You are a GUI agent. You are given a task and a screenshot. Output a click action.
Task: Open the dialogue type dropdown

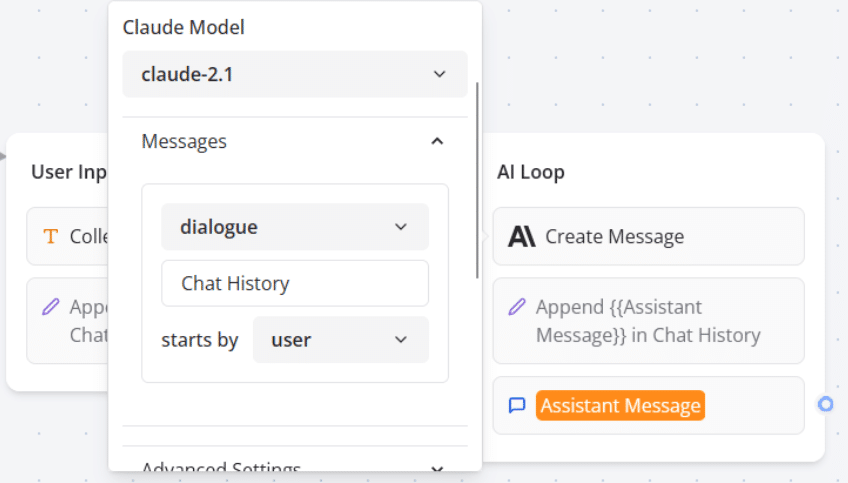(x=295, y=227)
